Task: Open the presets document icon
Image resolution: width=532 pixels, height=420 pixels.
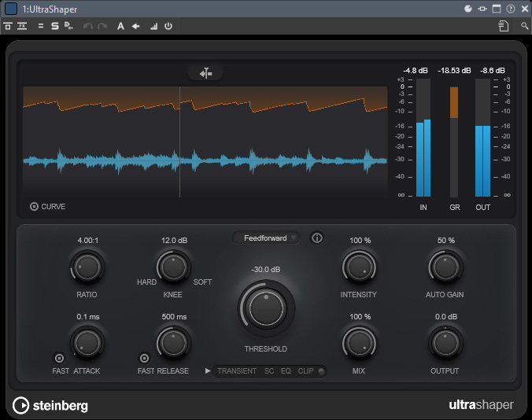Action: [x=504, y=26]
